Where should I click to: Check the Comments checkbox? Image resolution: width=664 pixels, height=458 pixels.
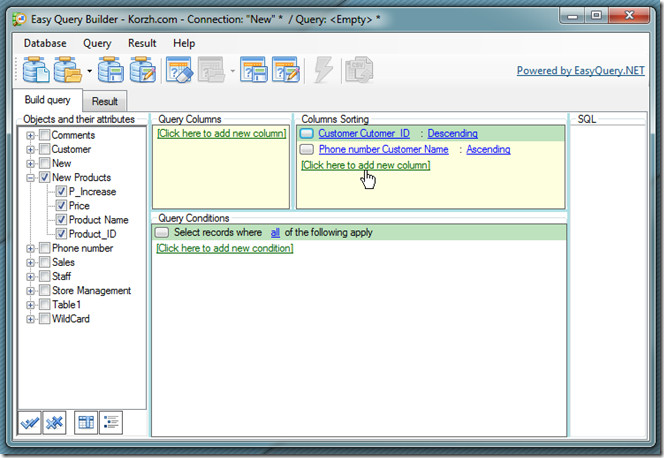tap(44, 135)
